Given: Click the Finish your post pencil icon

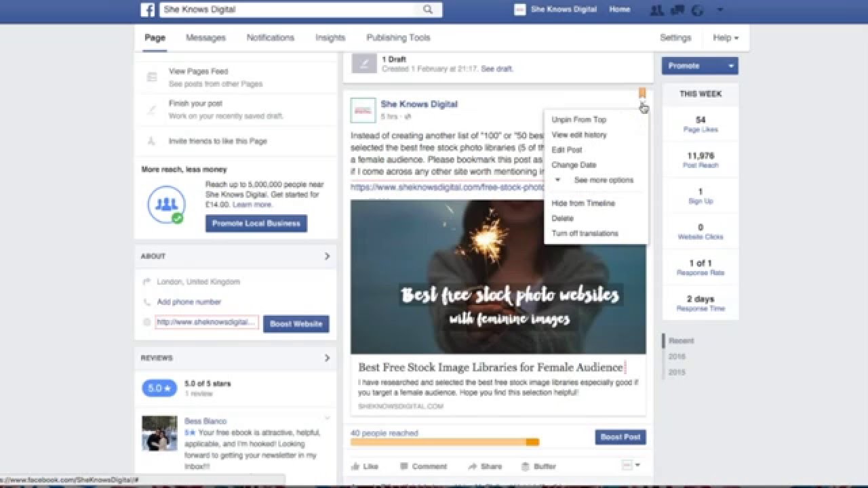Looking at the screenshot, I should (152, 109).
